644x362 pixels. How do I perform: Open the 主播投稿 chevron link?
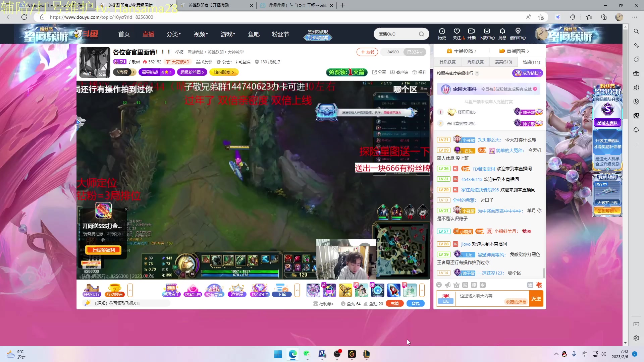click(x=462, y=51)
